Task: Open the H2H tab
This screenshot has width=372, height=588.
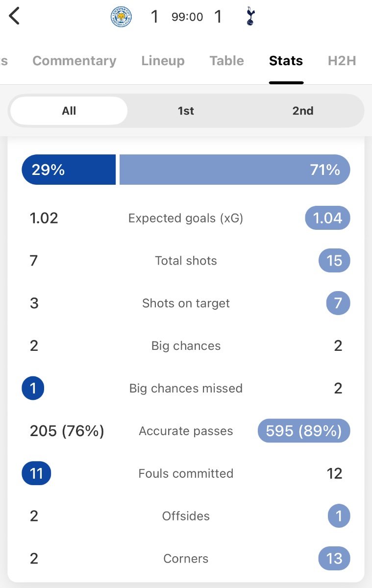Action: [342, 61]
